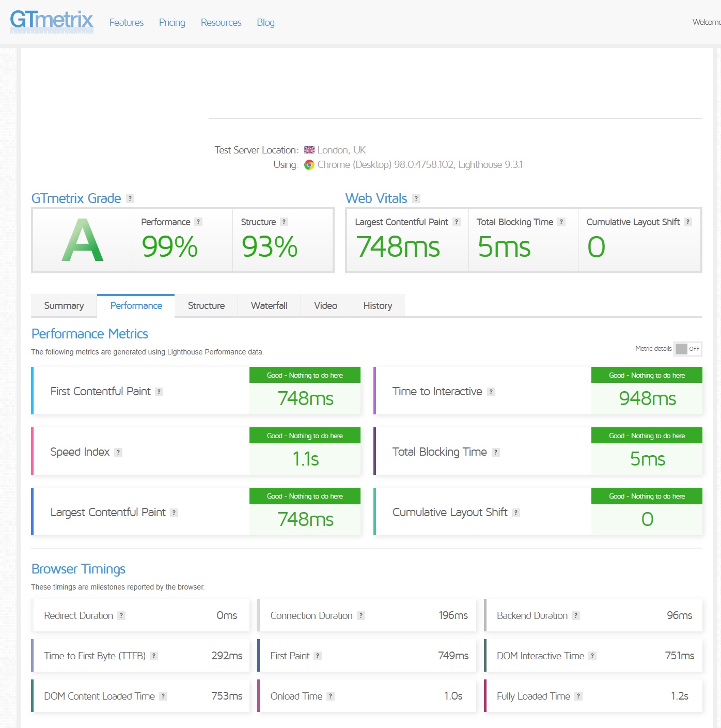Open the Waterfall tab
This screenshot has width=721, height=728.
[269, 305]
